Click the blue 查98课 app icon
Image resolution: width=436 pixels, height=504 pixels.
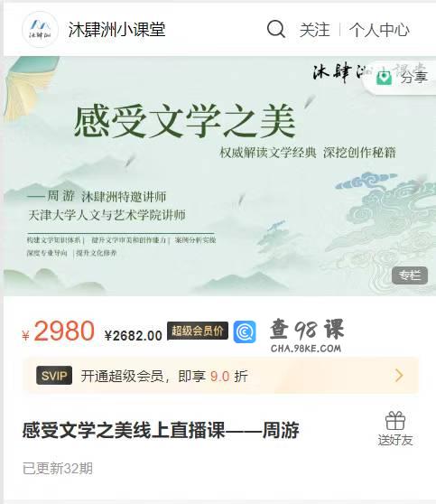(x=245, y=331)
